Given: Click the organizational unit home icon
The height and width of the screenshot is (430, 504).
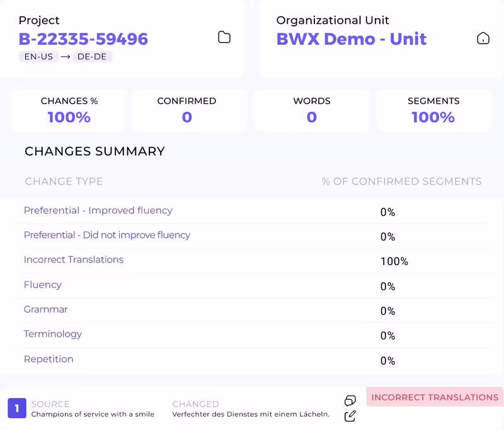Looking at the screenshot, I should tap(483, 38).
